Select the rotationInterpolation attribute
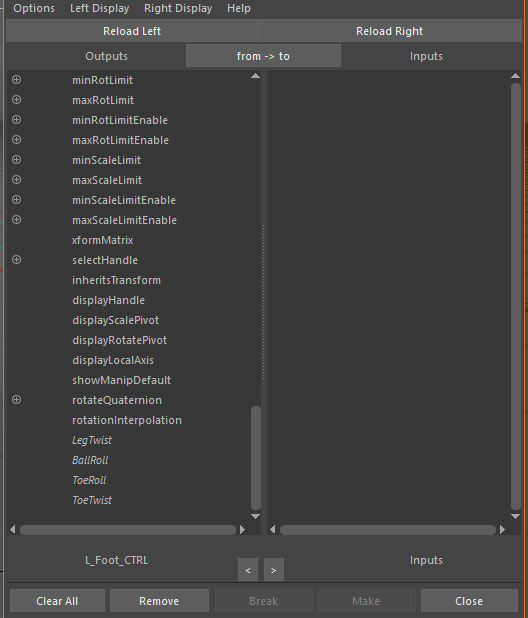This screenshot has width=528, height=618. coord(127,420)
